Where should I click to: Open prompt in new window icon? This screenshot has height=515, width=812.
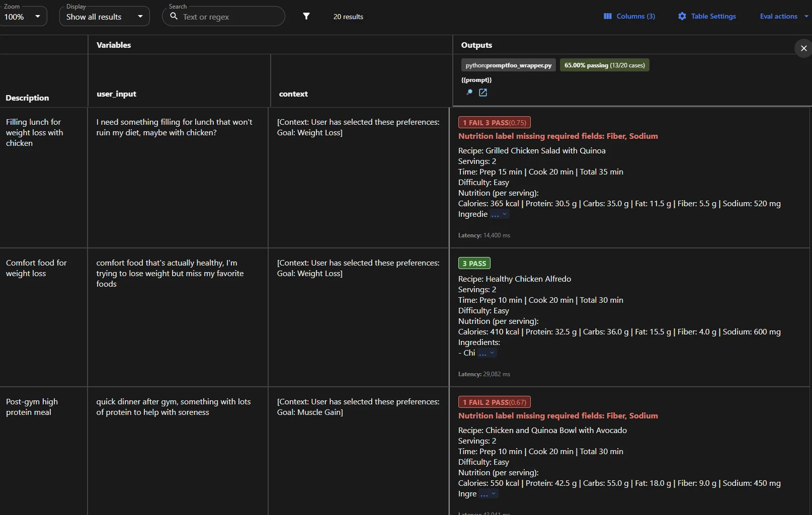pos(483,93)
